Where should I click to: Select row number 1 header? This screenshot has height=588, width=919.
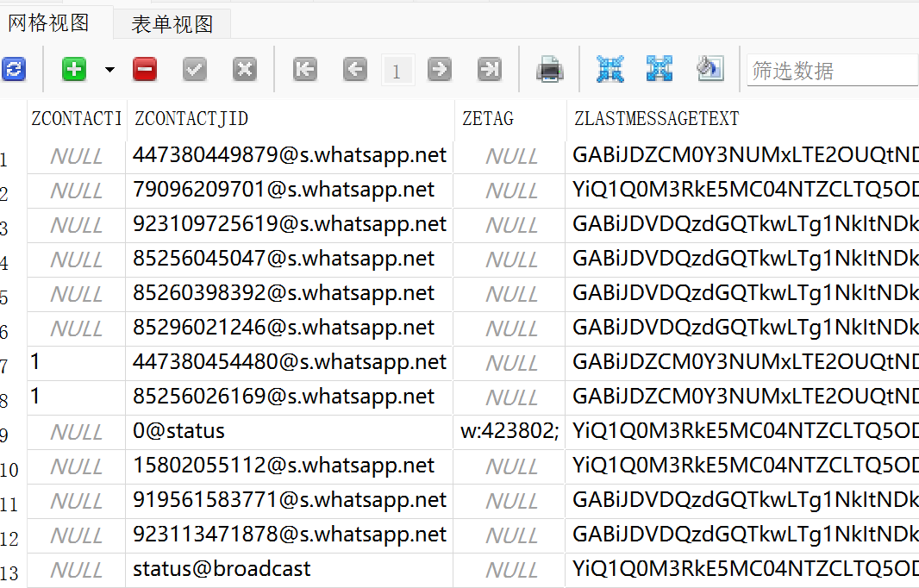tap(13, 159)
